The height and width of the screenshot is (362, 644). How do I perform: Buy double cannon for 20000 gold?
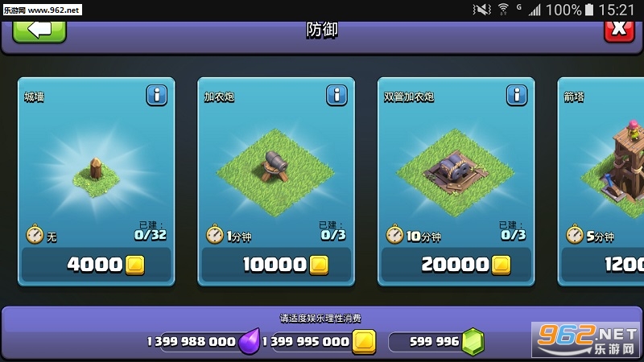(x=456, y=265)
